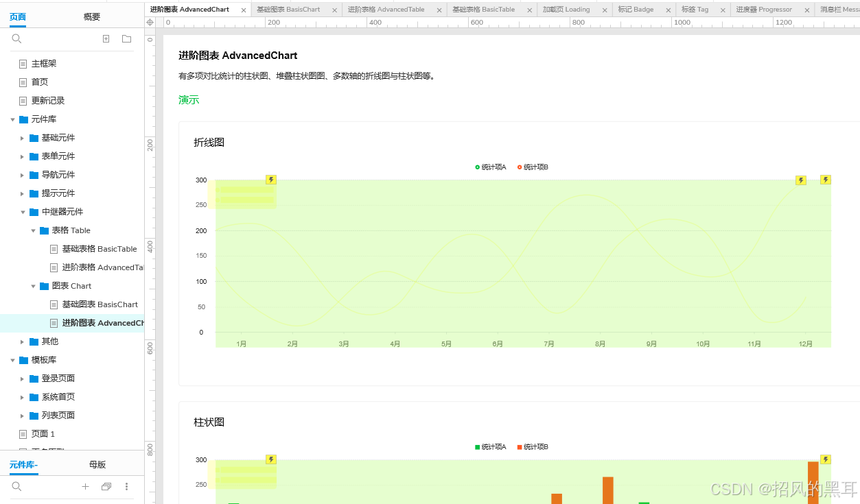This screenshot has height=504, width=860.
Task: Open the 标记 Badge document tab
Action: click(x=636, y=10)
